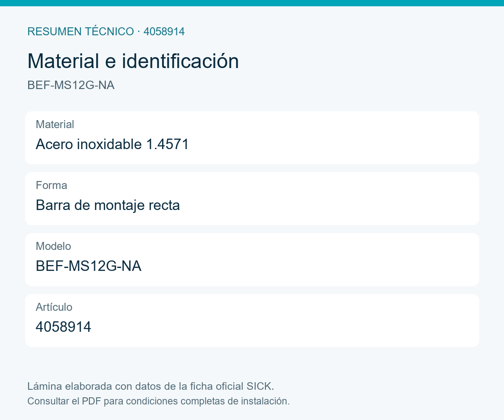The width and height of the screenshot is (504, 420).
Task: Select the value 'Acero inoxidable 1.4571'
Action: click(x=113, y=144)
